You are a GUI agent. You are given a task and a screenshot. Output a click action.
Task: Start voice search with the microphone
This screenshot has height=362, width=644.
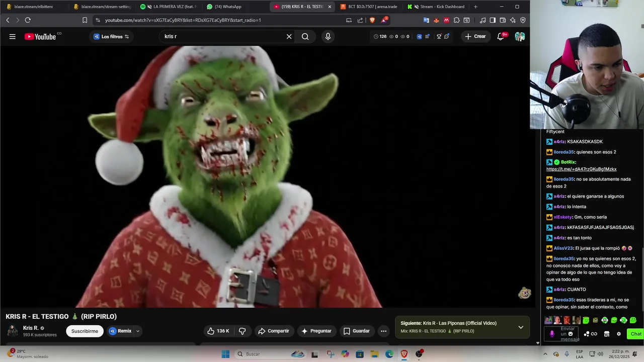328,36
